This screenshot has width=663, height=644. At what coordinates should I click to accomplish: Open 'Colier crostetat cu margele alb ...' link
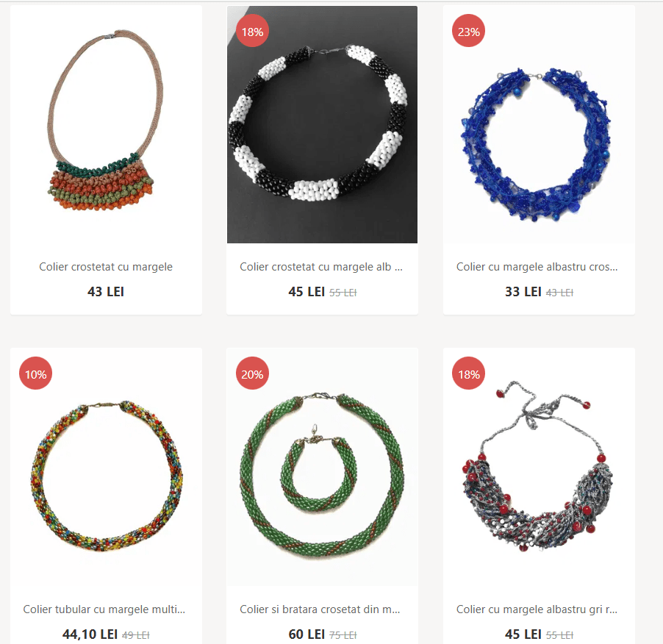321,267
